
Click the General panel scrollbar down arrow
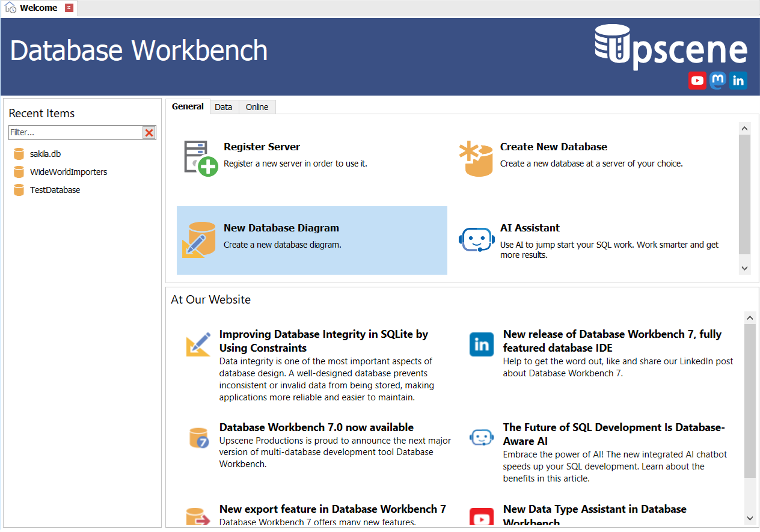pyautogui.click(x=745, y=268)
